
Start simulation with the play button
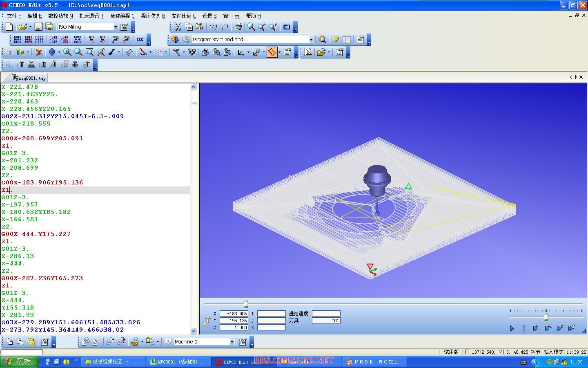pos(512,328)
